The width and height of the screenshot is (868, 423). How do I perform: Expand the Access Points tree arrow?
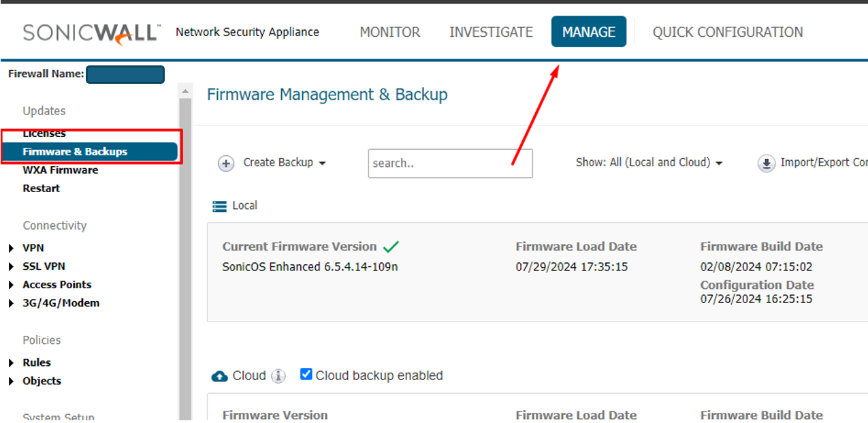[11, 285]
